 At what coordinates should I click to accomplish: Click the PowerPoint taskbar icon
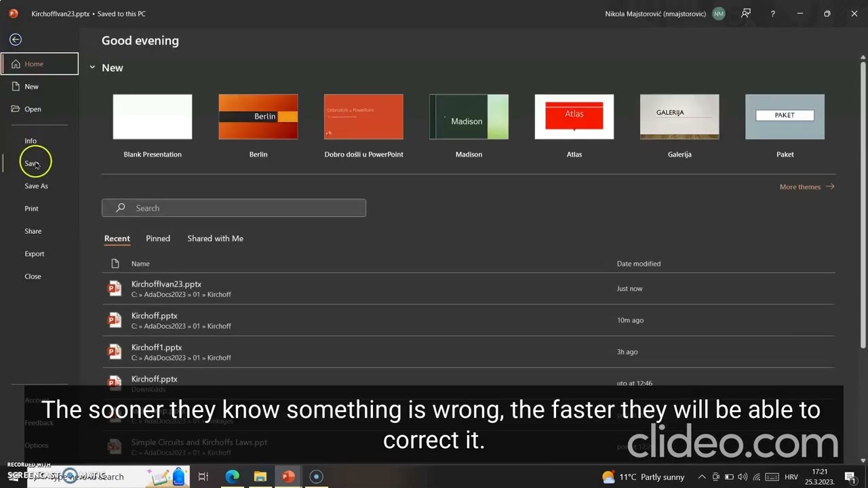point(288,476)
